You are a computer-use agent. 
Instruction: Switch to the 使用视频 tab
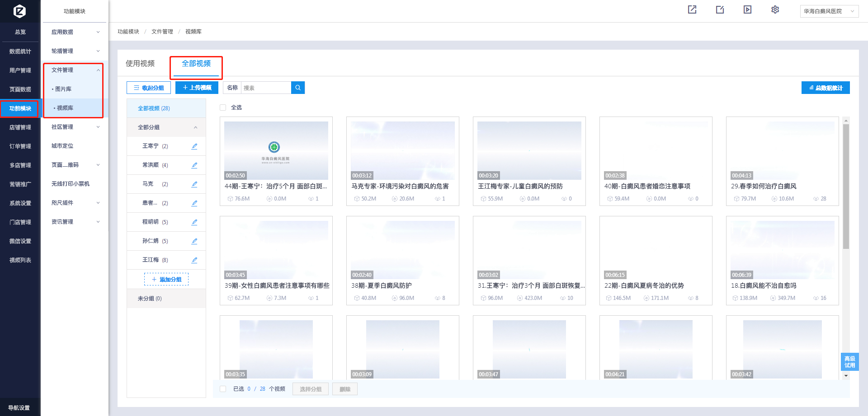[x=140, y=64]
